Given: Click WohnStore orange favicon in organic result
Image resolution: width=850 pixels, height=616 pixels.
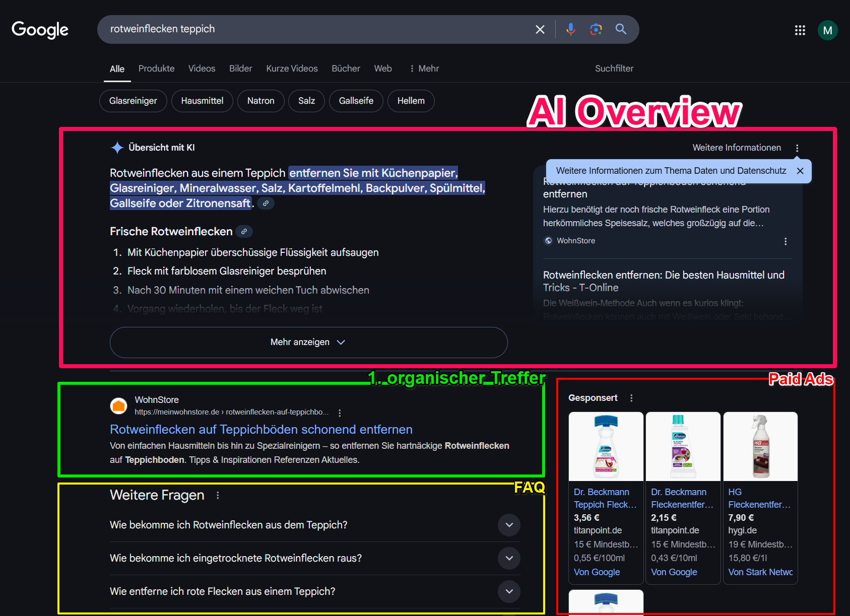Looking at the screenshot, I should coord(119,405).
